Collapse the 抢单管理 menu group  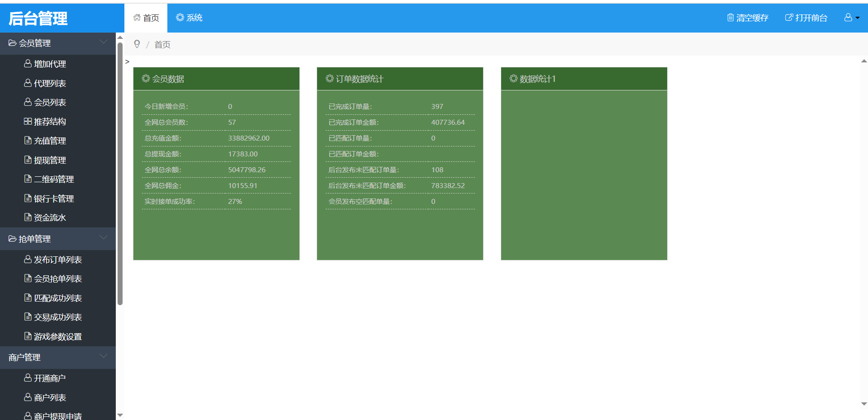tap(104, 238)
